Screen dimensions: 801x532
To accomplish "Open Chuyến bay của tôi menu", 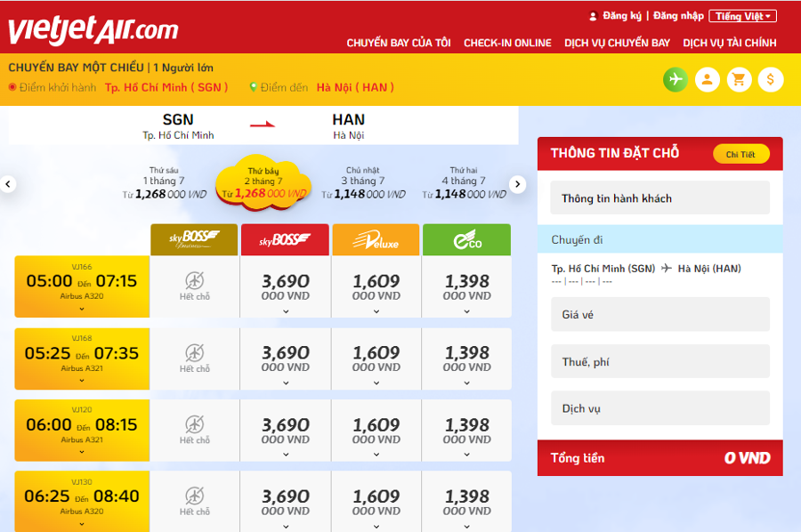I will (x=398, y=43).
